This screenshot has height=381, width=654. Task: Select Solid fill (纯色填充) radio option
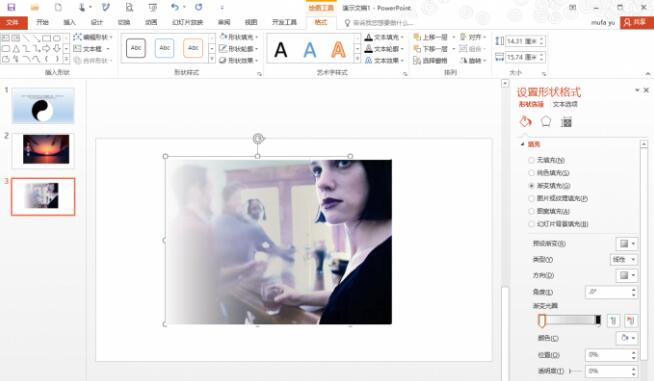click(549, 173)
